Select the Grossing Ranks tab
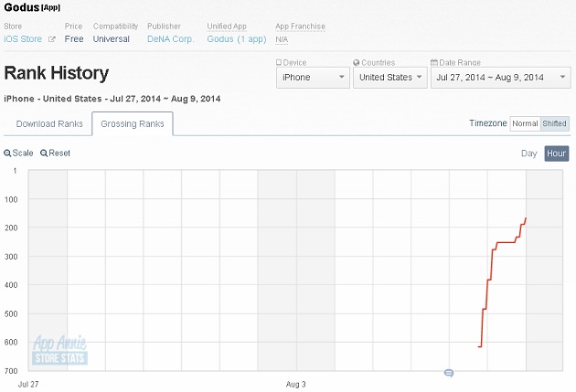 [x=133, y=124]
